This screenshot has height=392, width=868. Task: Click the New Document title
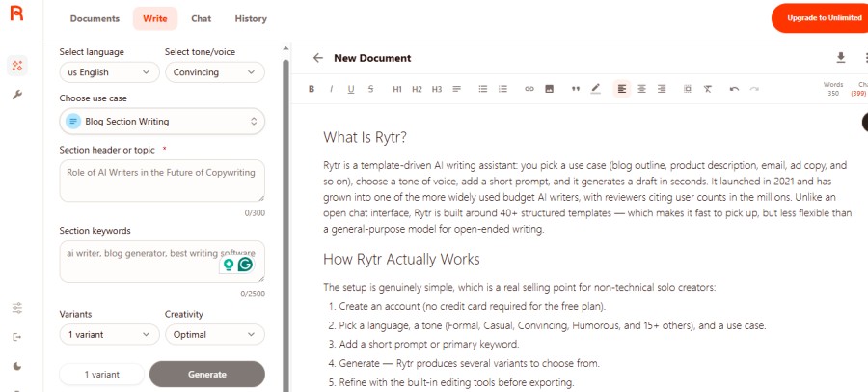click(372, 58)
